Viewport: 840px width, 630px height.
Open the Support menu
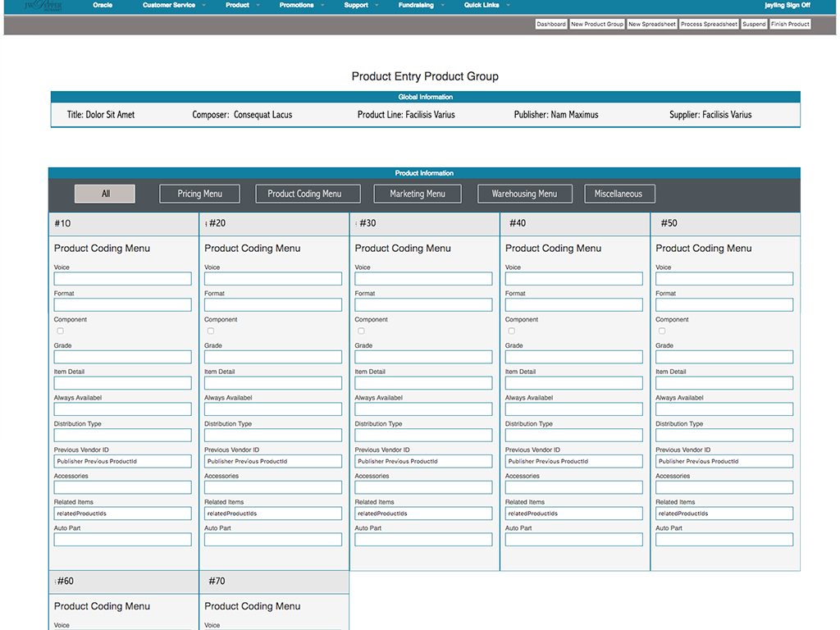click(x=356, y=6)
